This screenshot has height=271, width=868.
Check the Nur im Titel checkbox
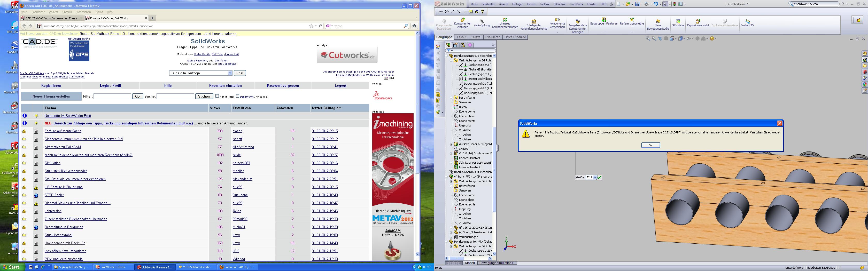click(x=217, y=96)
